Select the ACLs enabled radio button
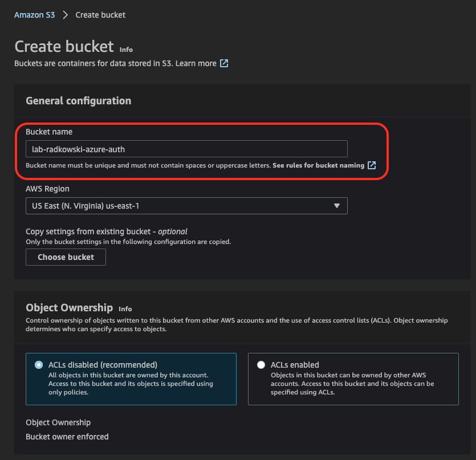Screen dimensions: 476x460 click(261, 365)
